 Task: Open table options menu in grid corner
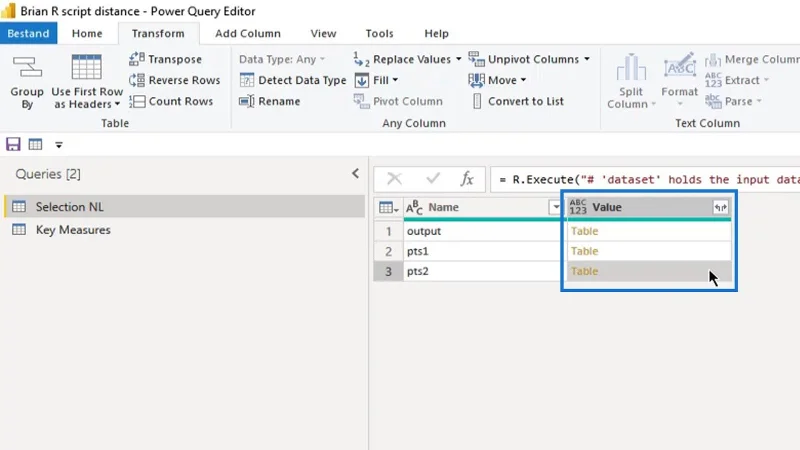point(388,207)
